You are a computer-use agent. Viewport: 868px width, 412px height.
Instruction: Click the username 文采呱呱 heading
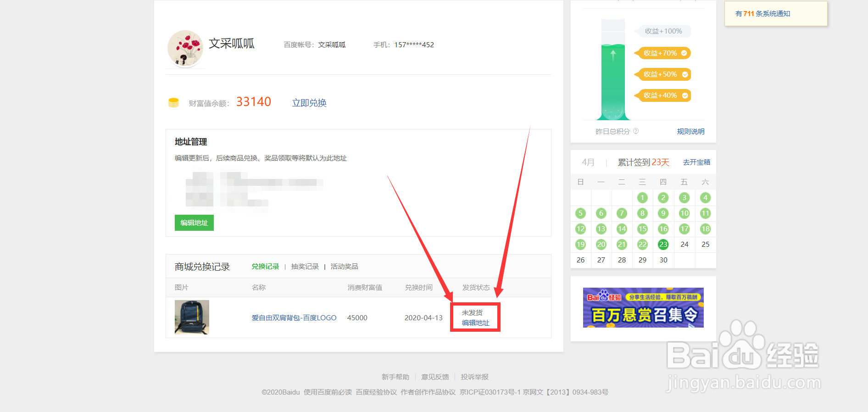(x=232, y=44)
